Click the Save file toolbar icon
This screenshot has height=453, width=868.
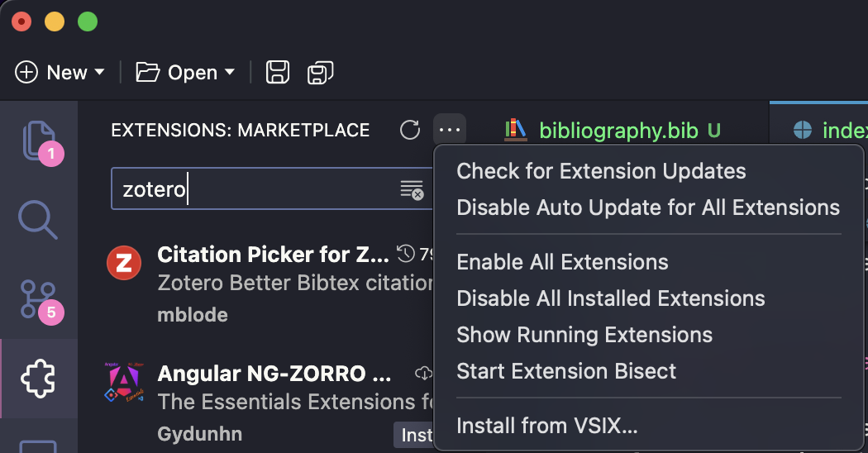pos(277,73)
